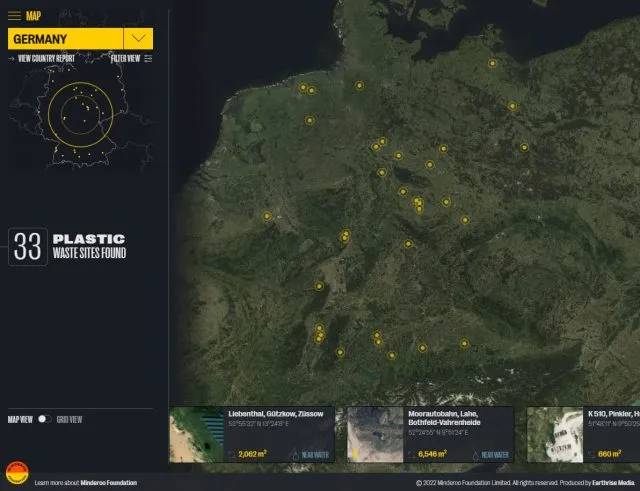This screenshot has width=640, height=491.
Task: Click the 33 plastic waste sites counter
Action: click(28, 247)
